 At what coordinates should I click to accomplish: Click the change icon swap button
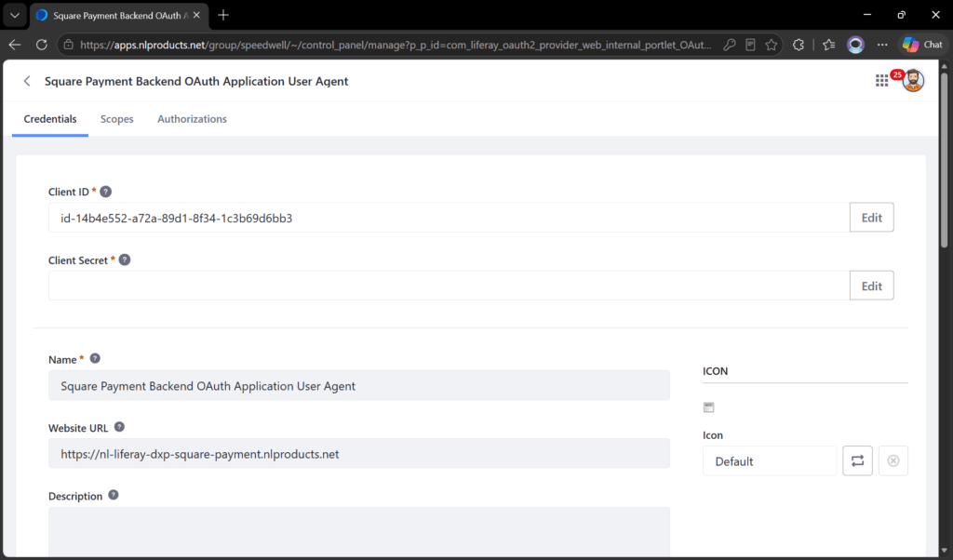coord(857,461)
